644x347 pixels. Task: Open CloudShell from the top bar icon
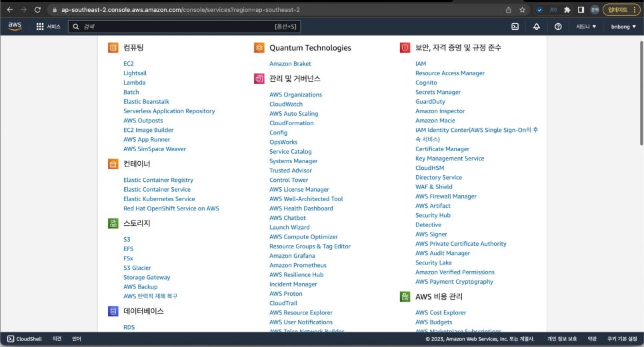click(515, 27)
